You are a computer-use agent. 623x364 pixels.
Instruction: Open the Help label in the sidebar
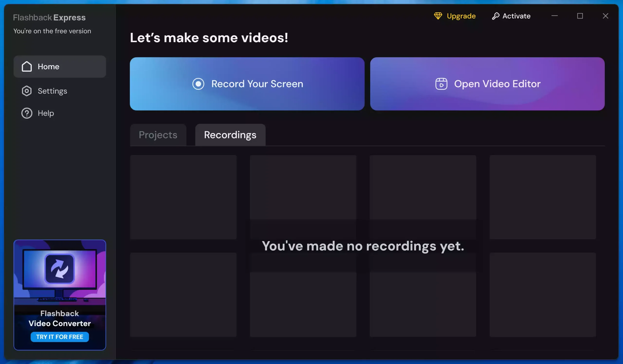click(x=46, y=113)
